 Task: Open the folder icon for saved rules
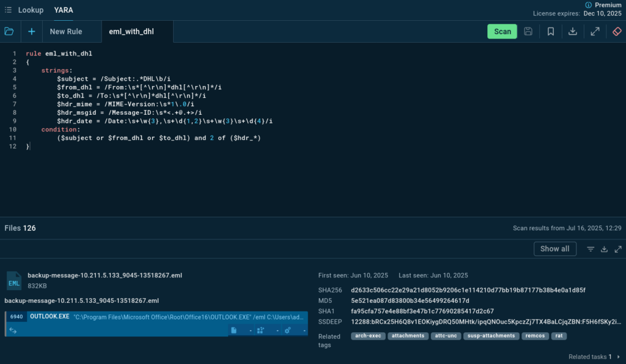9,31
